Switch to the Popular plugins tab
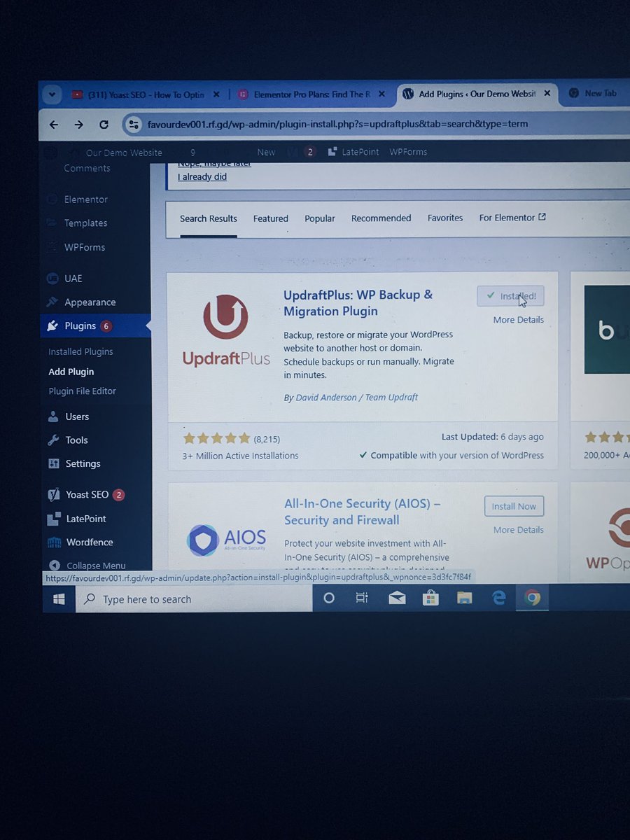 tap(320, 218)
